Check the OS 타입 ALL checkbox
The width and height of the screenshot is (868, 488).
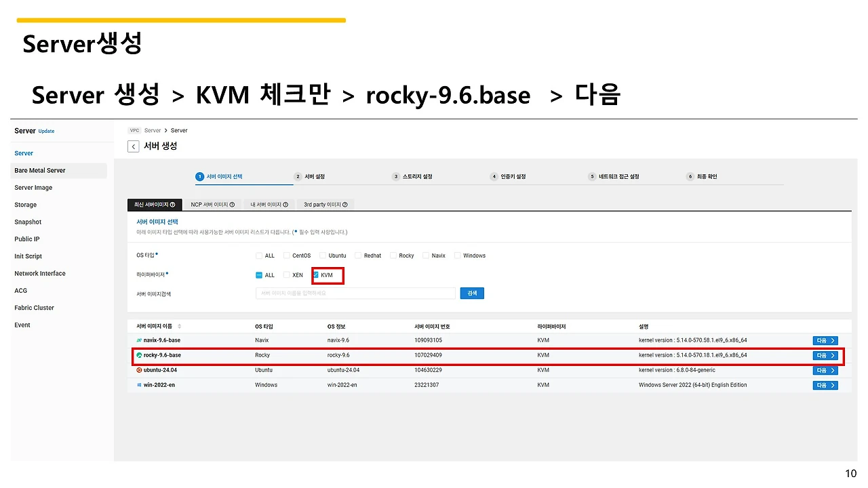[259, 256]
